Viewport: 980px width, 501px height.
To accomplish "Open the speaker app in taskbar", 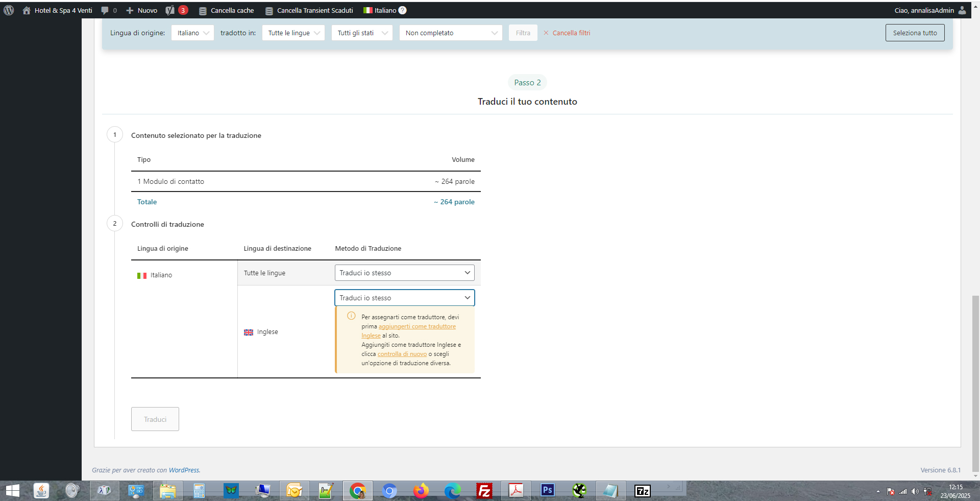I will coord(72,491).
